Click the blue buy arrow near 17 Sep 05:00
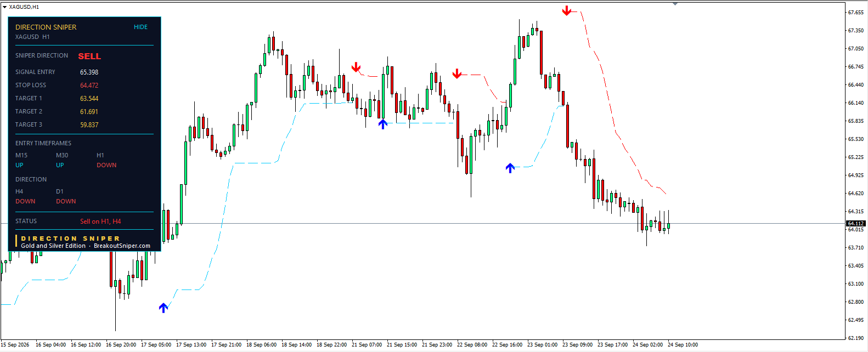 [x=164, y=308]
